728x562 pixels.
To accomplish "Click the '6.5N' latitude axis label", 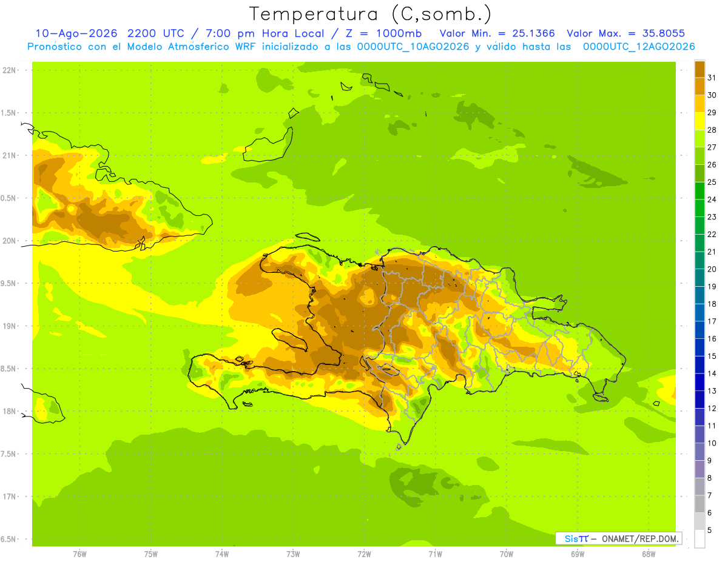I will tap(8, 540).
